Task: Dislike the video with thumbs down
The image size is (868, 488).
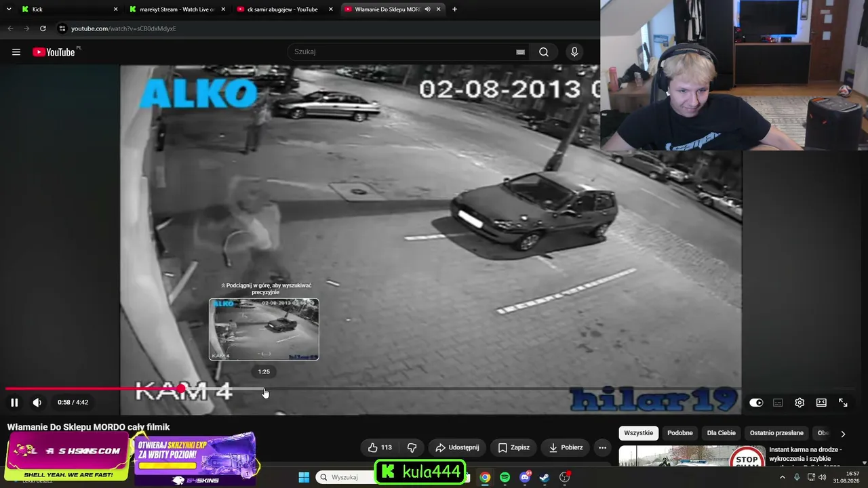Action: pos(412,447)
